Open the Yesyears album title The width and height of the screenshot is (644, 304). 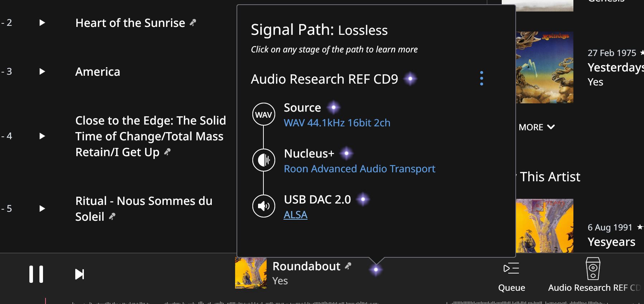pos(611,242)
